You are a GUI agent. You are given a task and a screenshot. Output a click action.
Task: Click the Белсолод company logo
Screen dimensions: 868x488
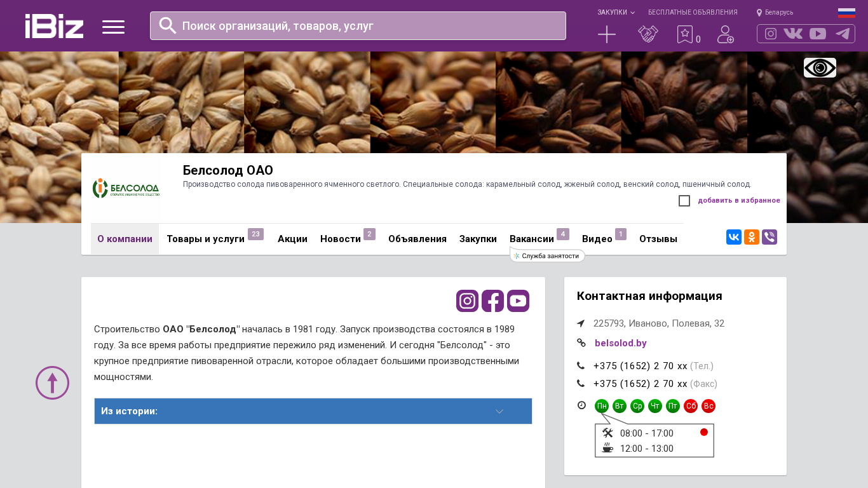coord(125,188)
